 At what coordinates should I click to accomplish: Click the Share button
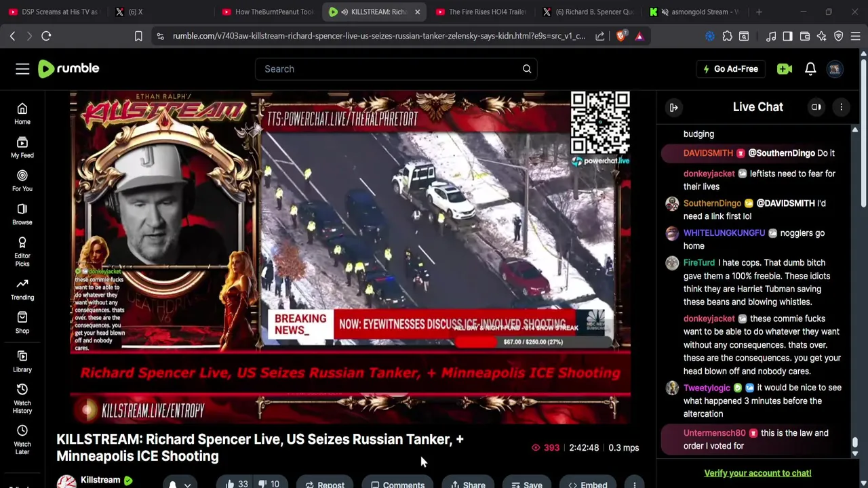coord(468,485)
